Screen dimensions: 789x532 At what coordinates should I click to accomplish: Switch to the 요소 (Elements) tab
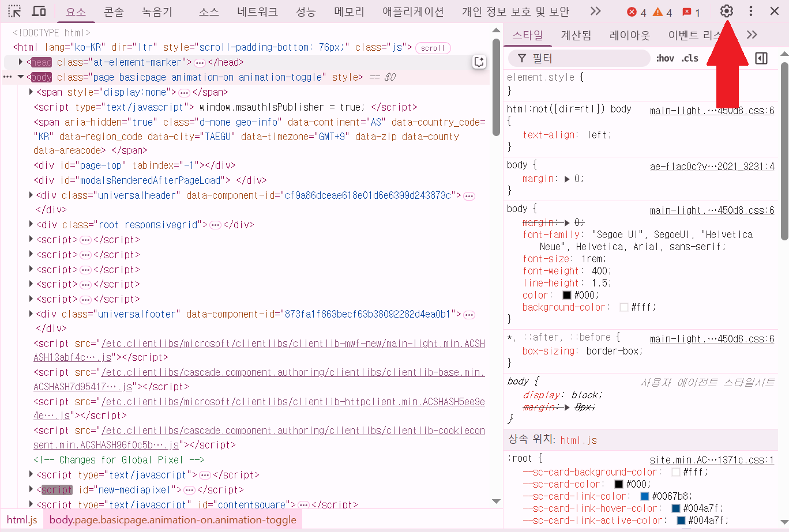[x=76, y=12]
